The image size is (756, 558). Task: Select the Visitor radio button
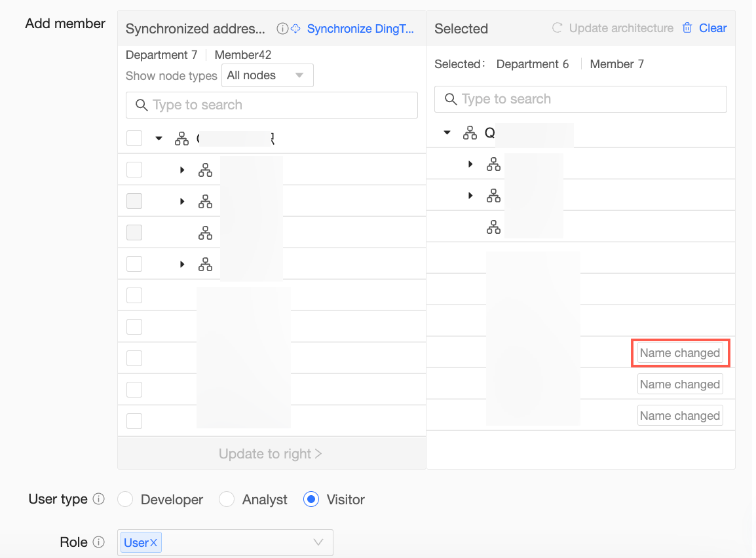click(x=311, y=500)
